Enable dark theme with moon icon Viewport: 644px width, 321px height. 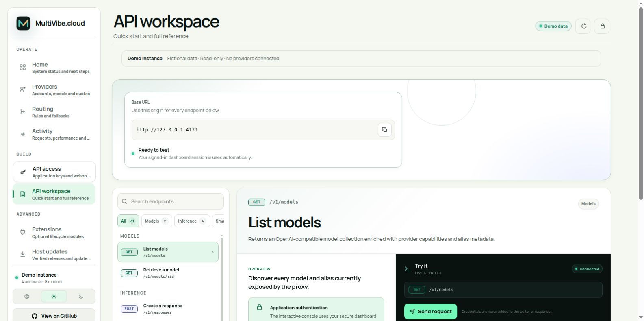[x=81, y=297]
